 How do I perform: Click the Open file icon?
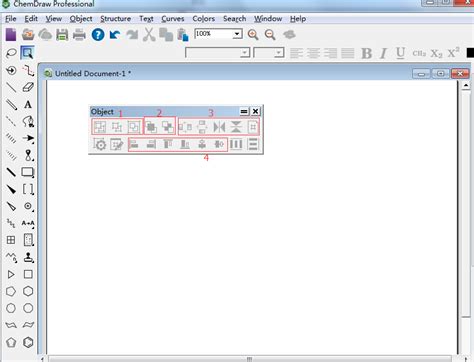coord(28,35)
